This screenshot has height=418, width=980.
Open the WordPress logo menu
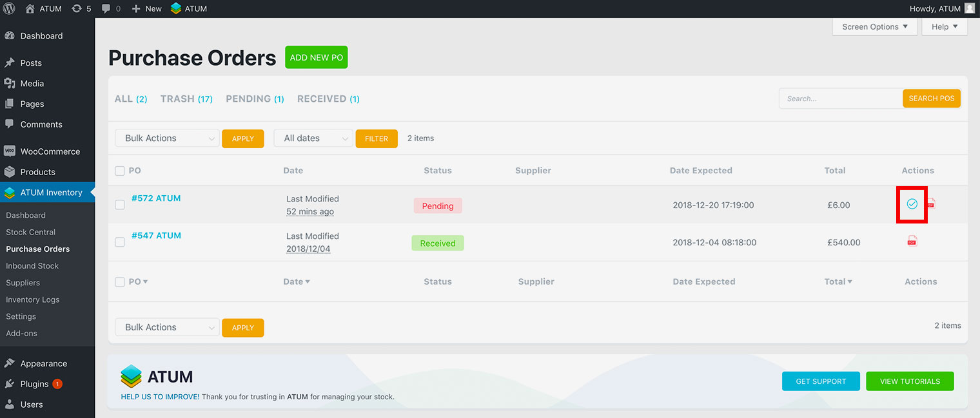coord(9,8)
